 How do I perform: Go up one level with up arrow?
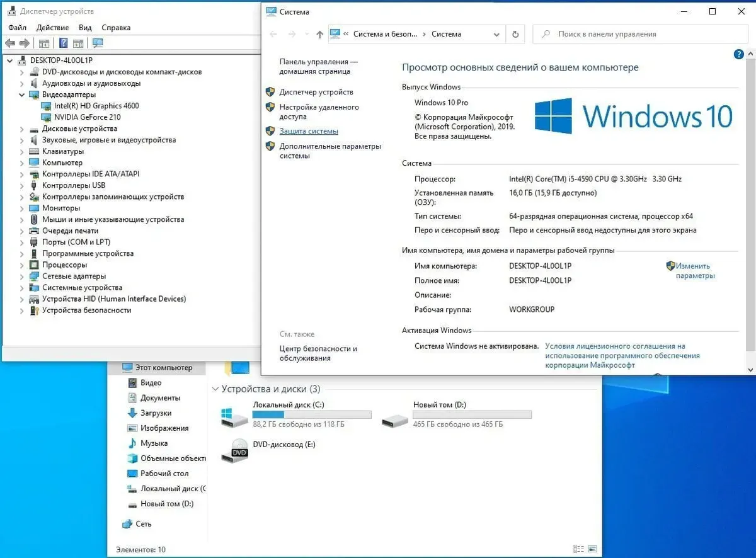319,35
